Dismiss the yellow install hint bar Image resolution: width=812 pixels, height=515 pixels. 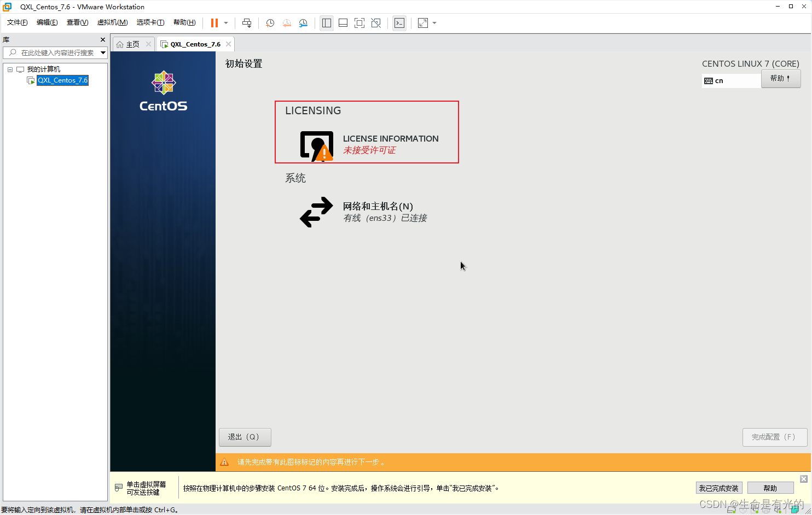pos(804,479)
